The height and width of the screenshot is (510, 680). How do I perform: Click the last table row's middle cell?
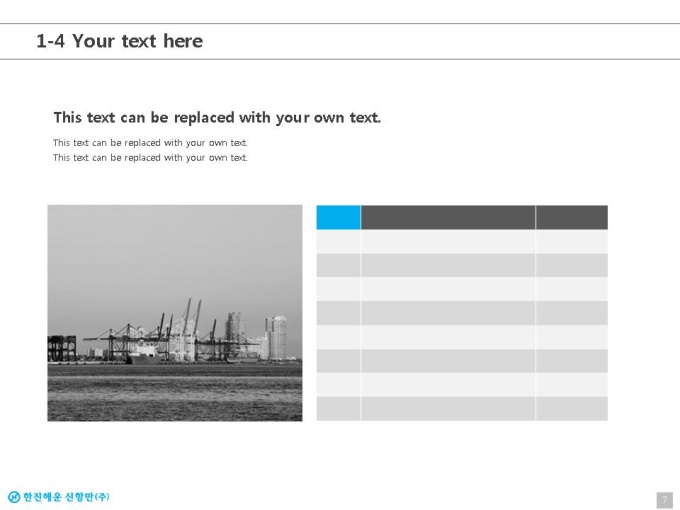[448, 409]
